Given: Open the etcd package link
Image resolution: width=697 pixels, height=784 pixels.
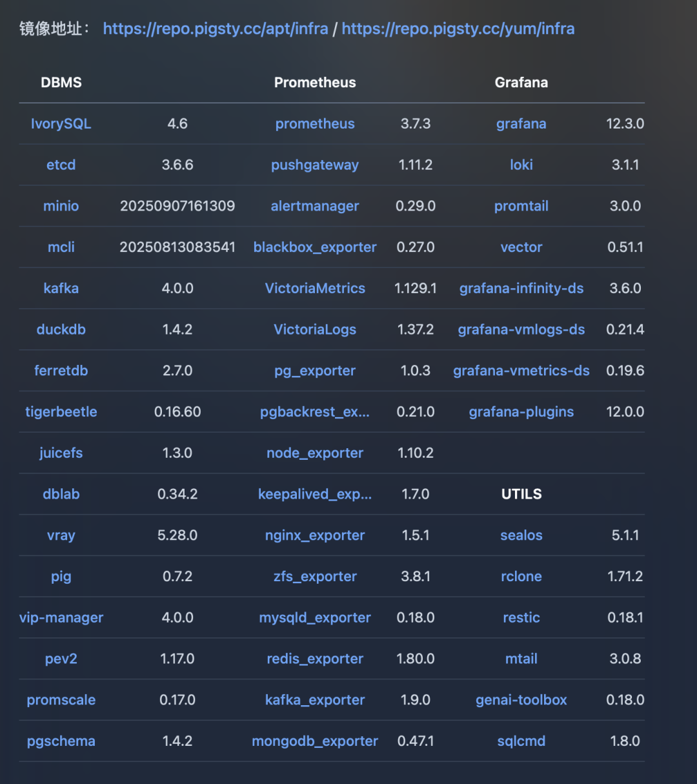Looking at the screenshot, I should click(x=61, y=165).
